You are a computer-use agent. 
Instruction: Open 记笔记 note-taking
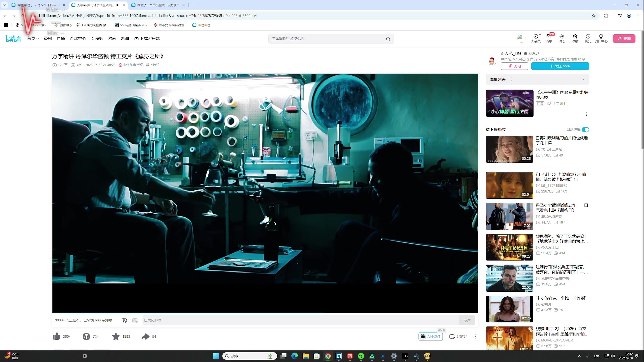point(458,336)
